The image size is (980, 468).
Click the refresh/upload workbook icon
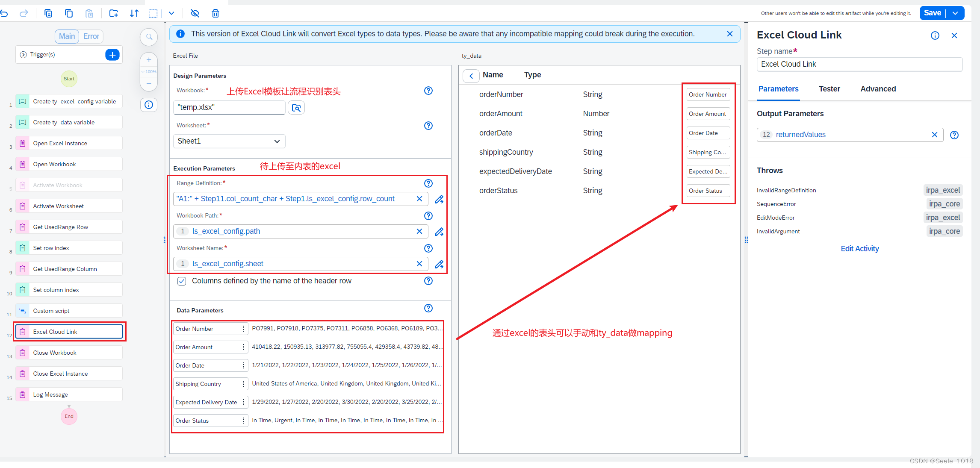(297, 107)
